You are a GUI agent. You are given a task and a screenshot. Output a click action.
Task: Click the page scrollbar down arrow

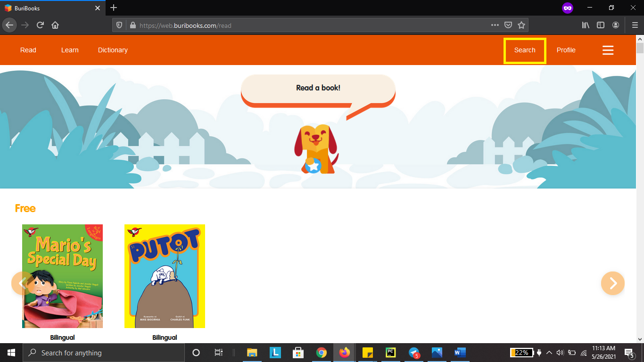[640, 339]
